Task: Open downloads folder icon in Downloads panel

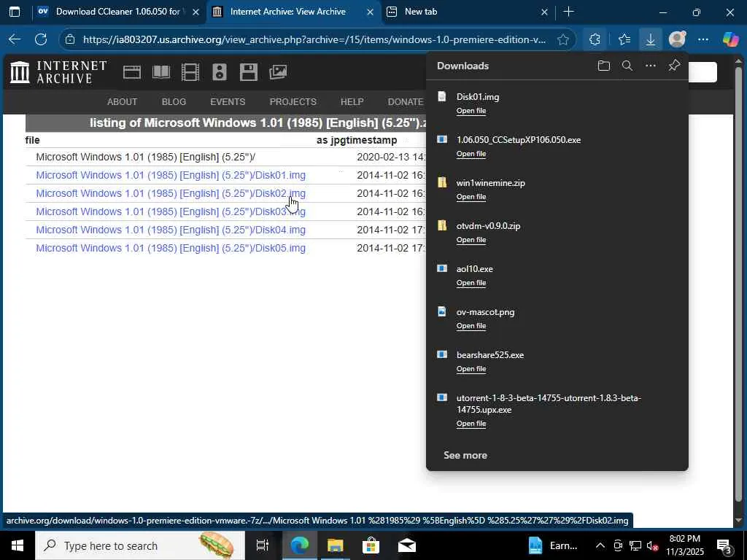Action: pos(603,66)
